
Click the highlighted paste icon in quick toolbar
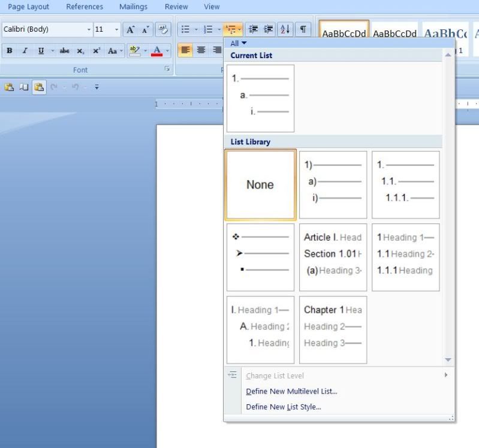pyautogui.click(x=39, y=87)
